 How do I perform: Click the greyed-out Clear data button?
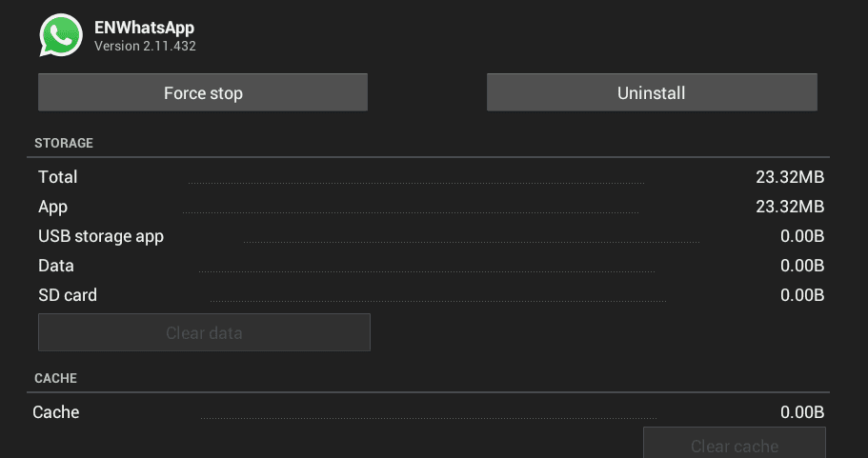[x=204, y=333]
